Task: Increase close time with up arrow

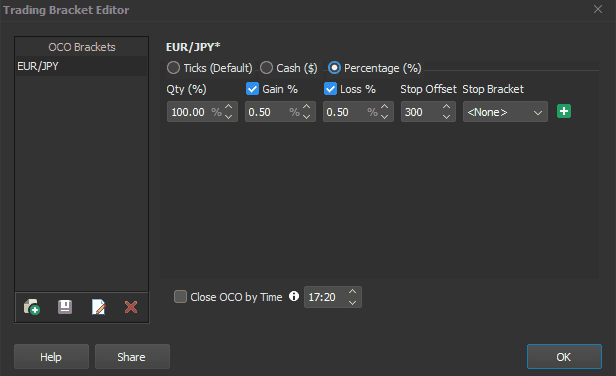Action: click(x=352, y=292)
